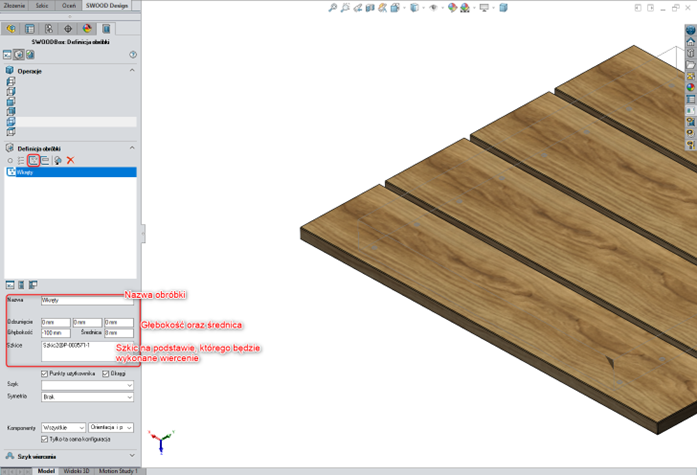This screenshot has width=697, height=475.
Task: Click the Edit Appearance icon in view toolbar
Action: click(x=451, y=8)
